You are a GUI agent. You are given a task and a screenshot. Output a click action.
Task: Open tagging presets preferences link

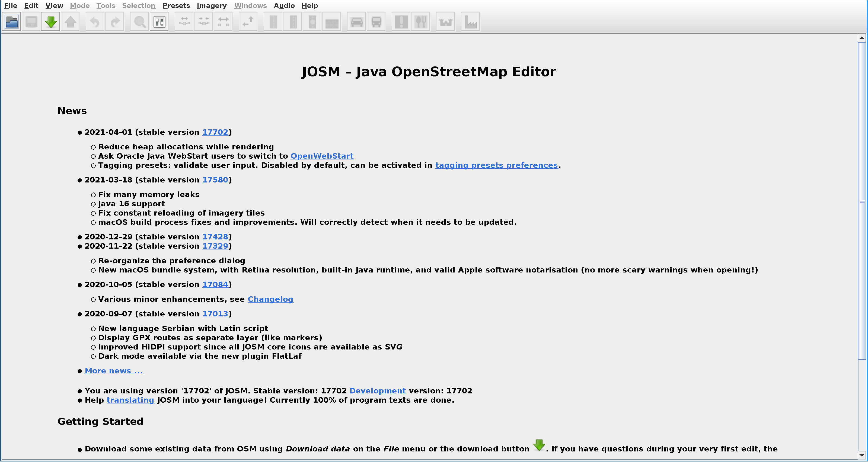coord(497,165)
